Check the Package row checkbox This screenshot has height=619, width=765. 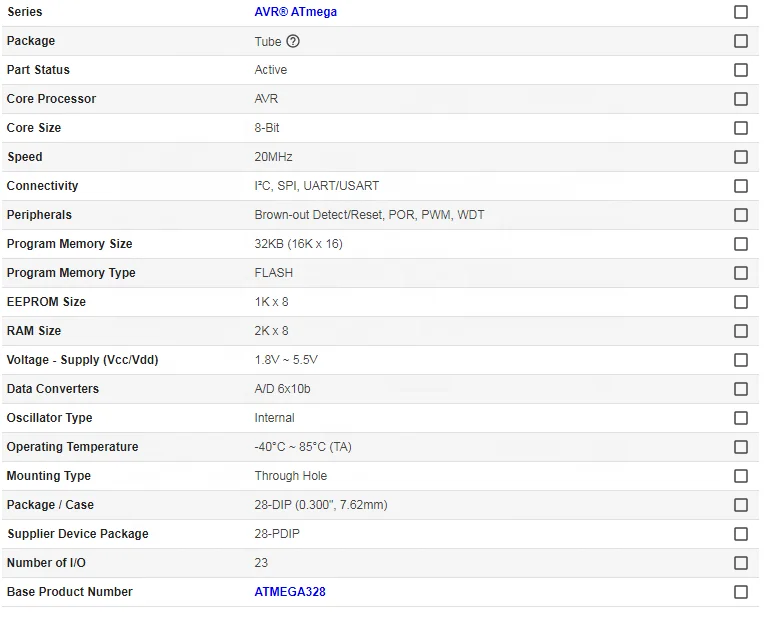tap(741, 41)
